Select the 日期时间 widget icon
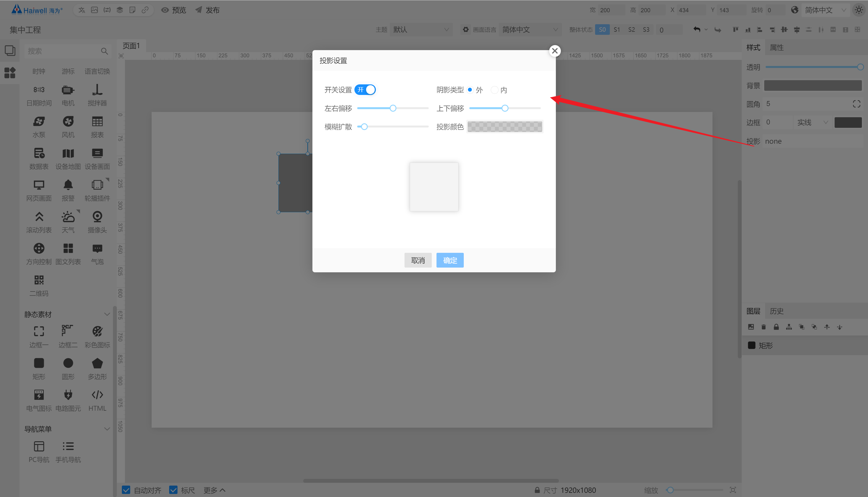 [39, 90]
